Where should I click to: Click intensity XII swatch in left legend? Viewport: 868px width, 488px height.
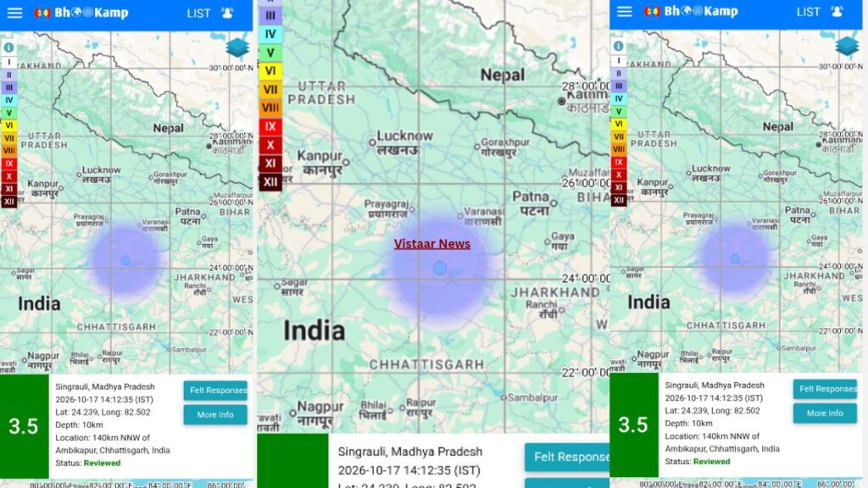[x=8, y=202]
